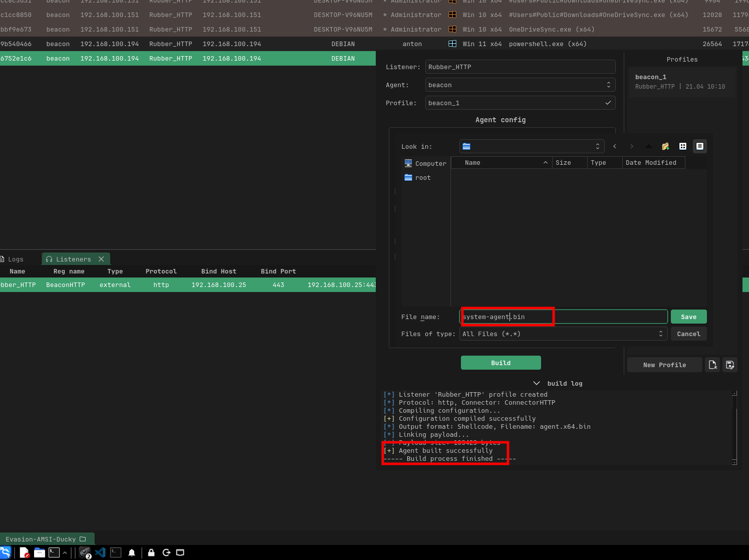Open the Files of type dropdown
Image resolution: width=749 pixels, height=560 pixels.
(563, 334)
